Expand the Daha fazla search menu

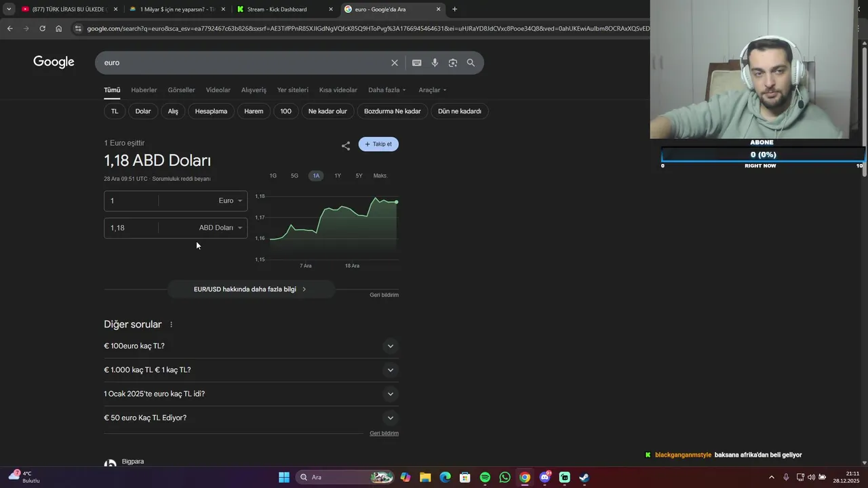tap(387, 90)
